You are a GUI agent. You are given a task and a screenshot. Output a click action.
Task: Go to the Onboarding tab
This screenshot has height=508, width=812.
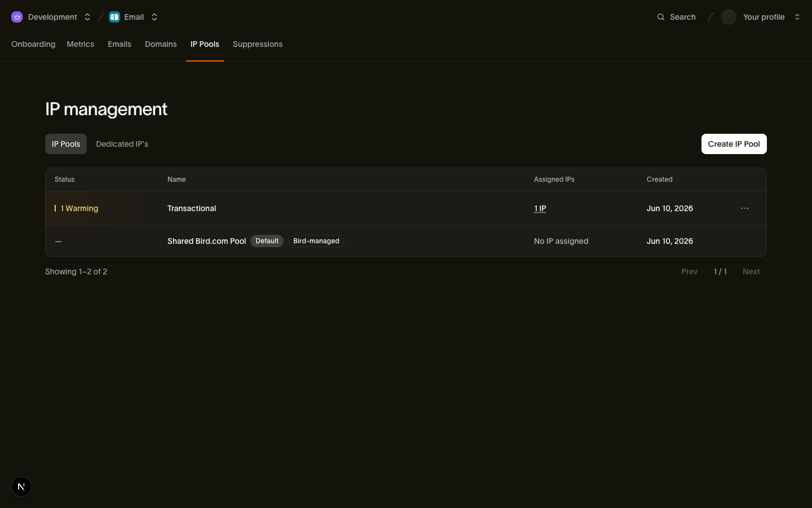tap(33, 44)
